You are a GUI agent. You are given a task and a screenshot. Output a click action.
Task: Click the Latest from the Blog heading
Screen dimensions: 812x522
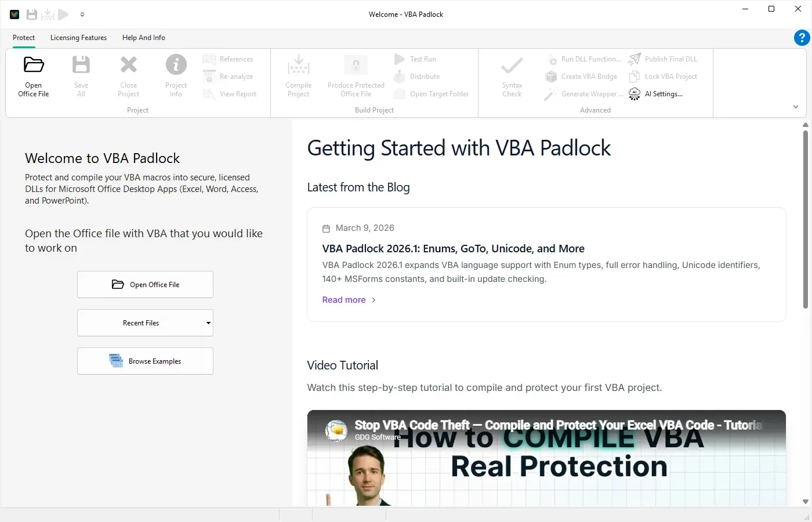point(358,187)
